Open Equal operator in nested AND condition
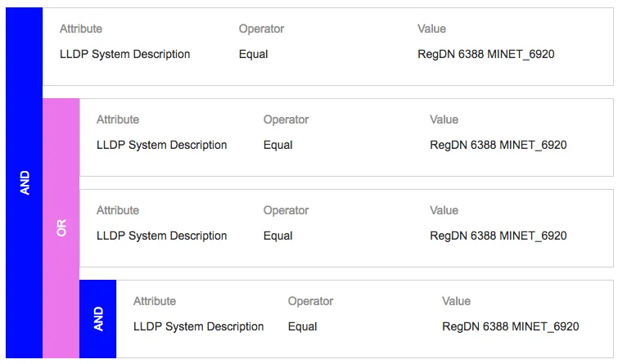Viewport: 618px width, 364px height. coord(302,326)
